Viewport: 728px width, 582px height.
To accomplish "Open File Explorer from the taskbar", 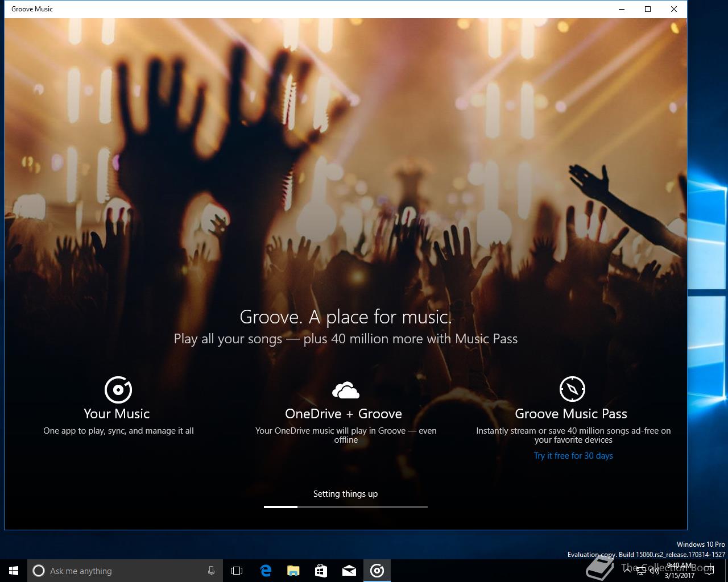I will pos(293,571).
